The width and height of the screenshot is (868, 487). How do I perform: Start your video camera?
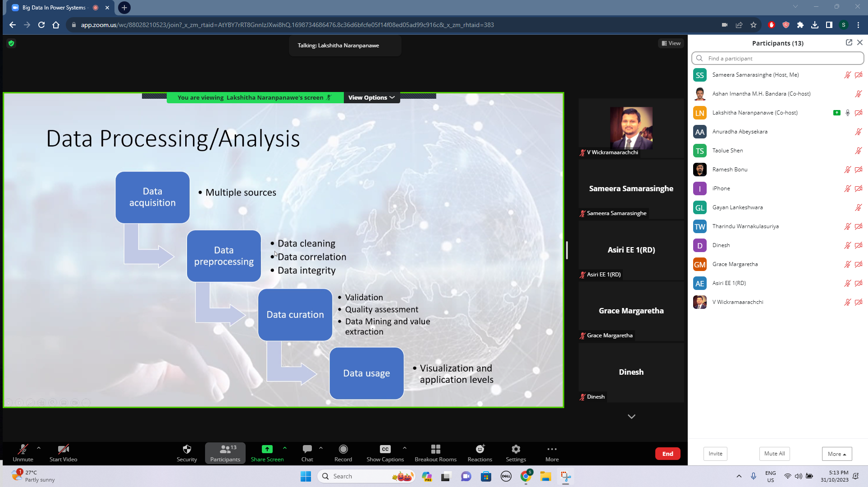(63, 453)
